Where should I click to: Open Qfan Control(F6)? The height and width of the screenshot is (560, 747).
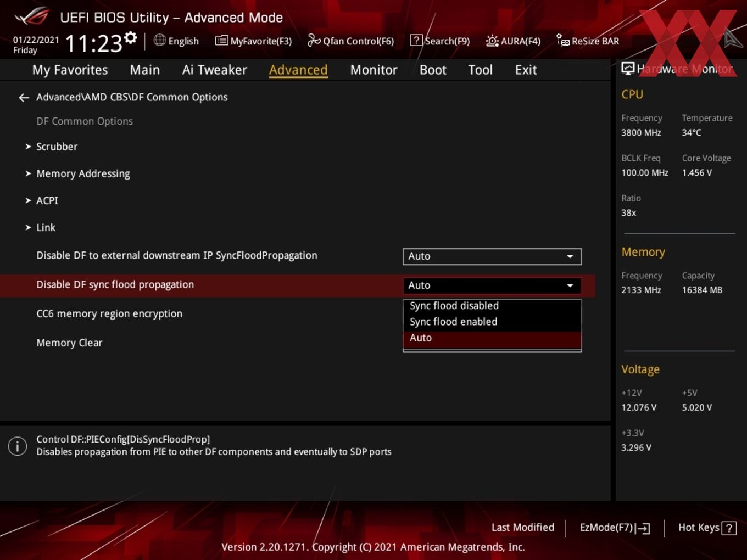(x=350, y=41)
